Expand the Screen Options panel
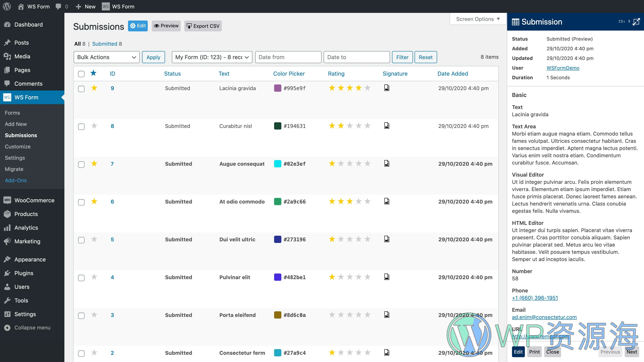The image size is (644, 362). coord(478,19)
